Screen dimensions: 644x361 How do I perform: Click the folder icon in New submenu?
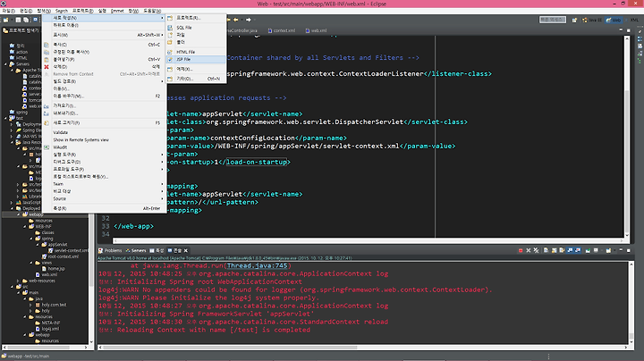tap(170, 42)
